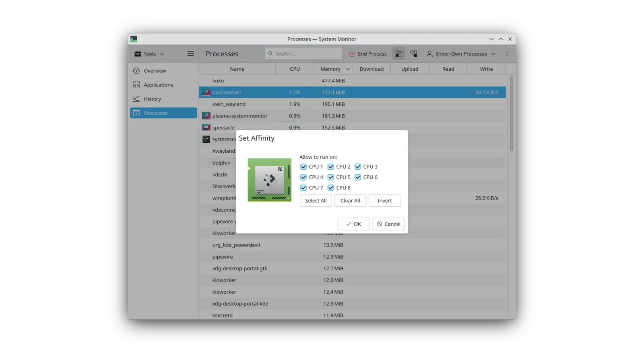Select the kwin_wayland process row

point(353,104)
